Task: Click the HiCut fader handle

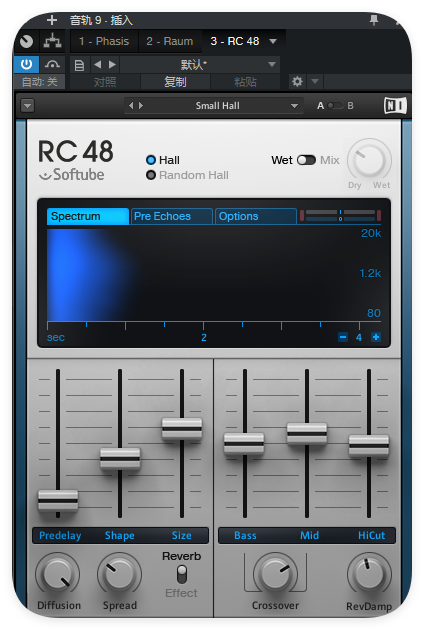Action: pos(369,446)
